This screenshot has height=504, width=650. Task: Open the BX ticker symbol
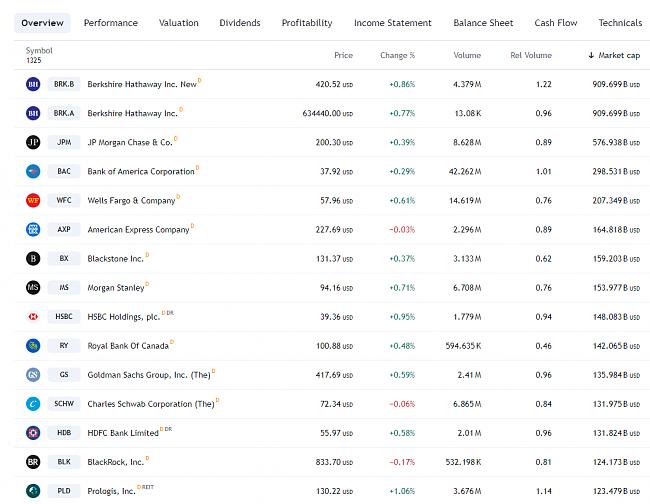(x=64, y=258)
